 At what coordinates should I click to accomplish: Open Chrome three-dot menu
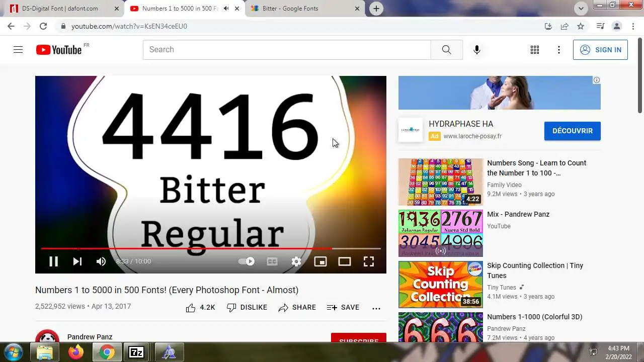tap(633, 26)
